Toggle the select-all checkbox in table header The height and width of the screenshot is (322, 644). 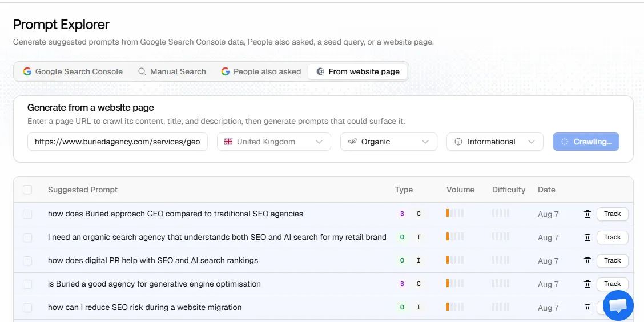27,190
